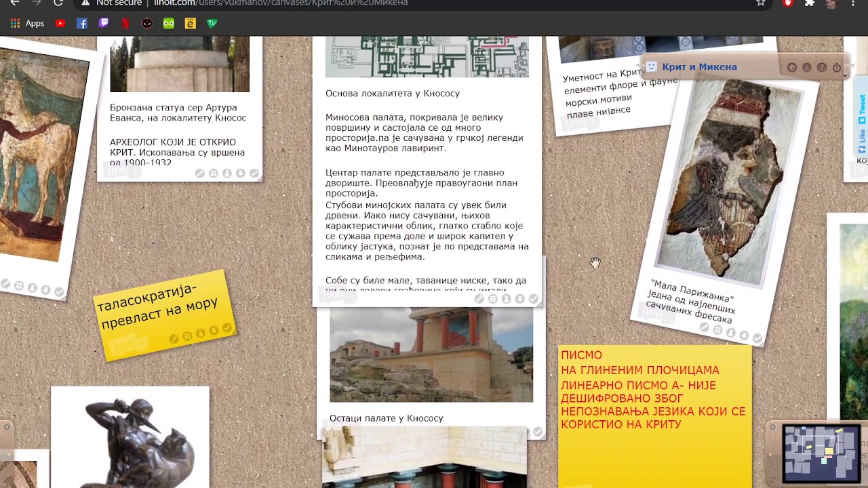Image resolution: width=868 pixels, height=488 pixels.
Task: Open the Крит и Микена canvas title link
Action: pyautogui.click(x=699, y=66)
